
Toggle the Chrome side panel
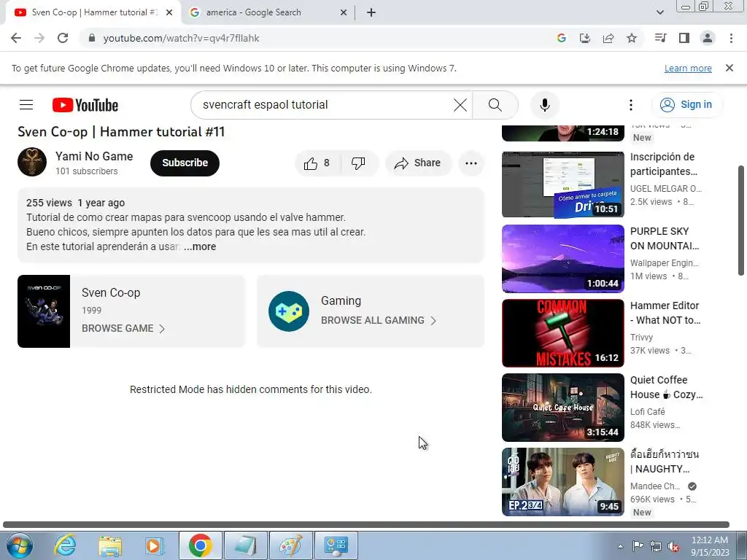point(684,38)
